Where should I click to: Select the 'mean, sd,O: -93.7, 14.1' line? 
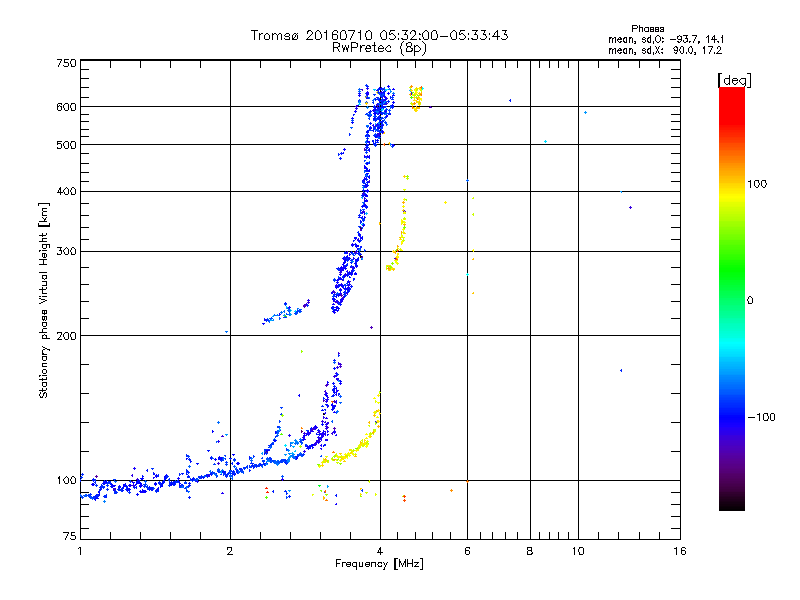(x=666, y=39)
